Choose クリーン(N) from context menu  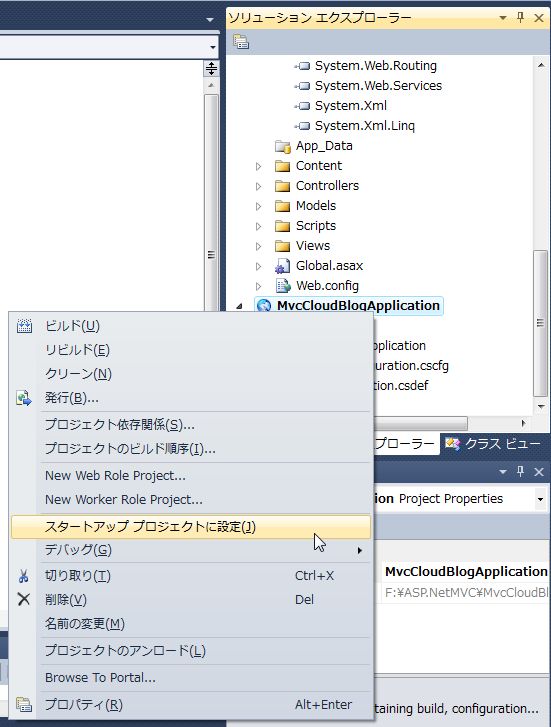tap(191, 374)
